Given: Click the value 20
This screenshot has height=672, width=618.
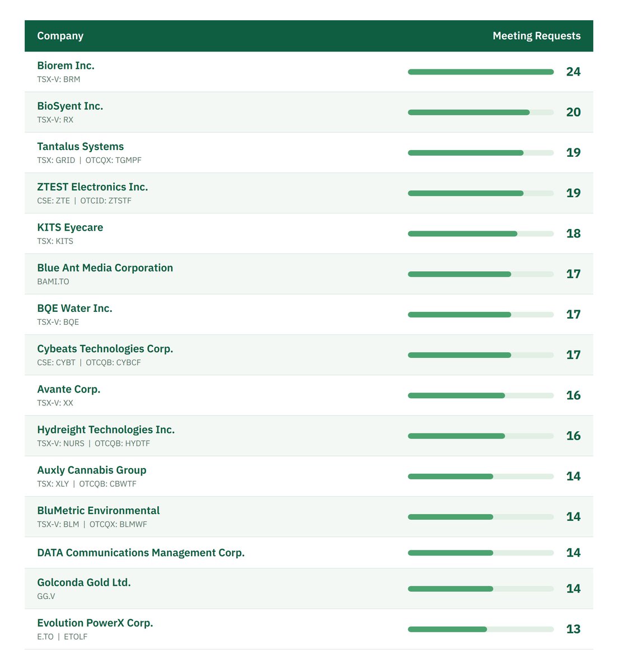Looking at the screenshot, I should click(x=573, y=112).
